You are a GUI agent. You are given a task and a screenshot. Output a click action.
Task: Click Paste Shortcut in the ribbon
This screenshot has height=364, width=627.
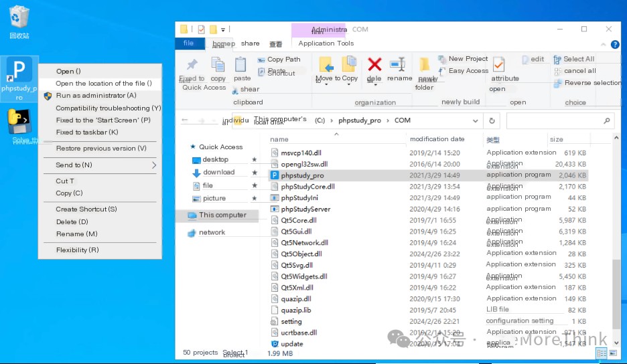tap(277, 72)
